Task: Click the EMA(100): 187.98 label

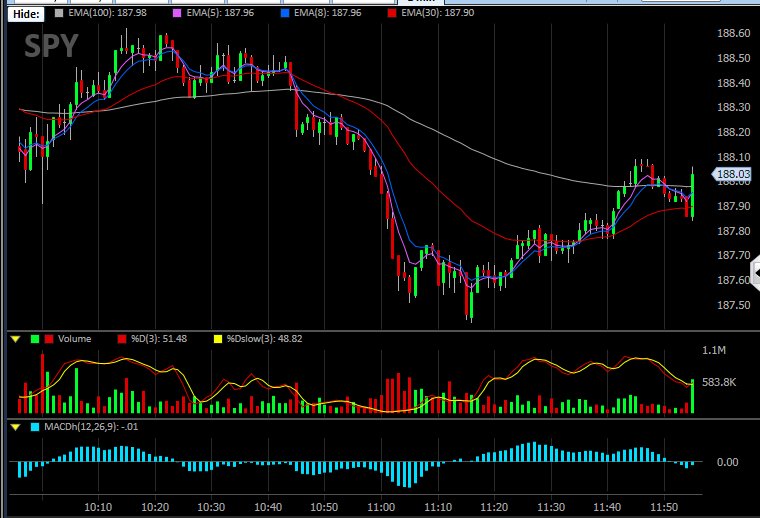Action: [x=108, y=13]
